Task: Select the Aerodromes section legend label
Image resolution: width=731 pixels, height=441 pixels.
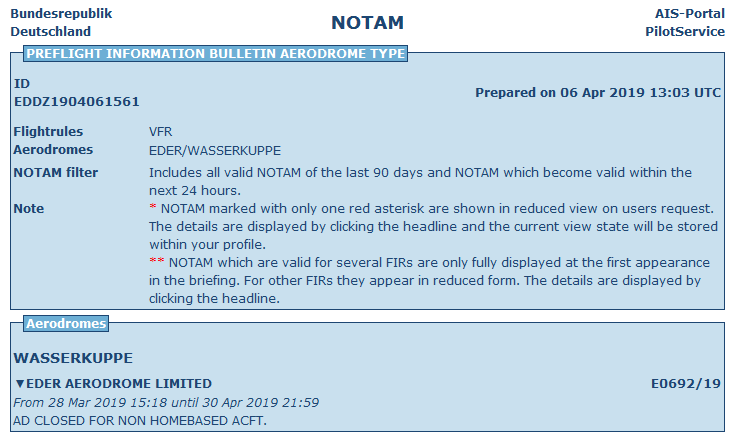Action: (66, 324)
